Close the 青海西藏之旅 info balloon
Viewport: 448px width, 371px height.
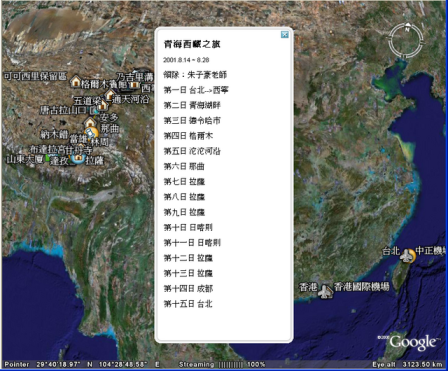pos(285,34)
